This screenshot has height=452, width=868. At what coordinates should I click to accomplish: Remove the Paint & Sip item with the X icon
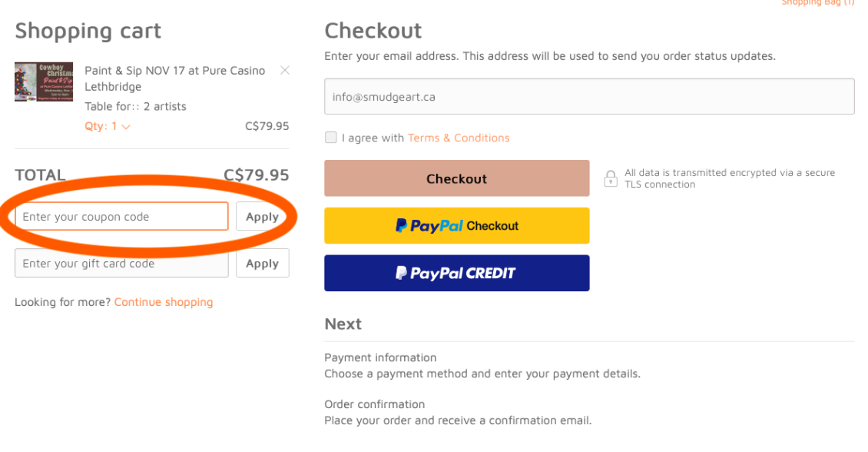(284, 71)
